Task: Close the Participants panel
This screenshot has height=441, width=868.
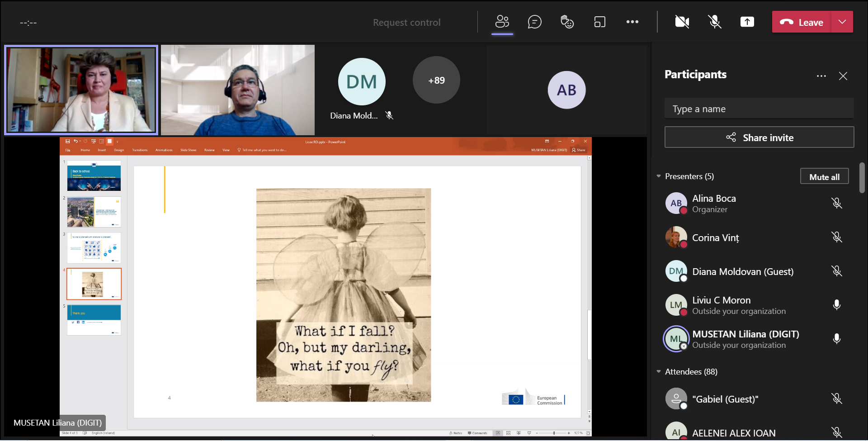Action: pyautogui.click(x=843, y=76)
